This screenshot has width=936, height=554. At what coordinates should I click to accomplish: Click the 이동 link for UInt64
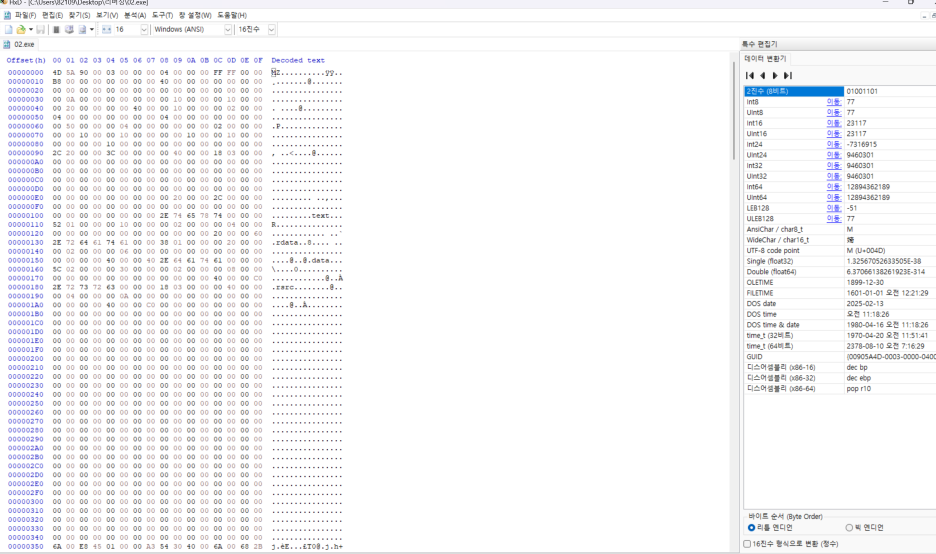click(833, 198)
